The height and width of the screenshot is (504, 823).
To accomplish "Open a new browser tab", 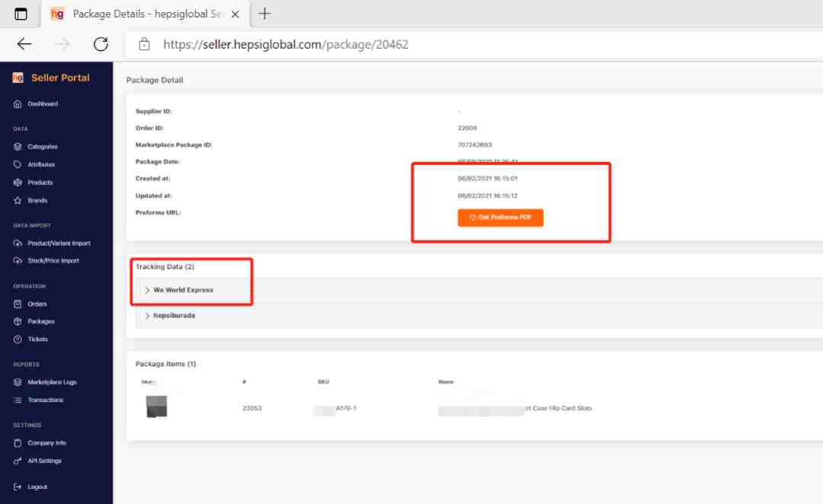I will (x=264, y=14).
